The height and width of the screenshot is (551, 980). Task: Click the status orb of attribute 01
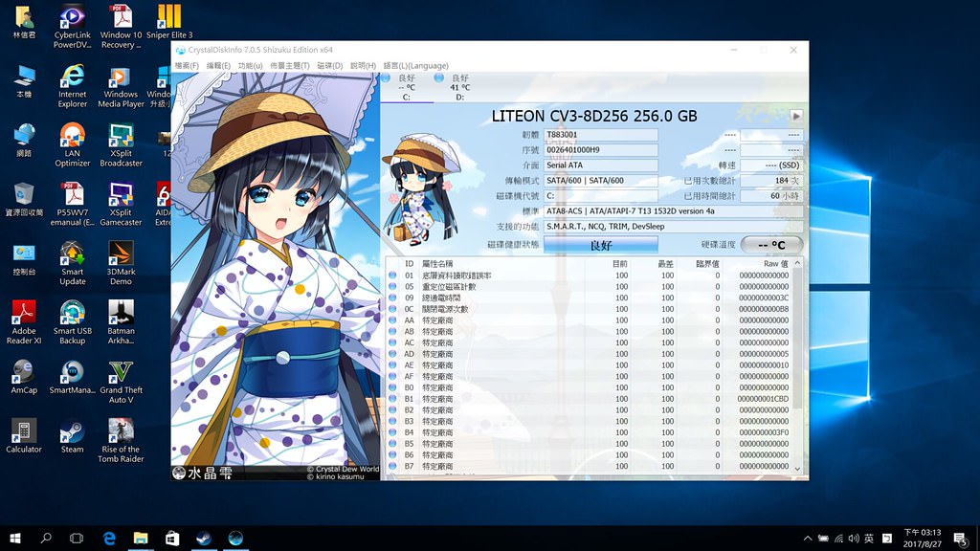pos(392,275)
